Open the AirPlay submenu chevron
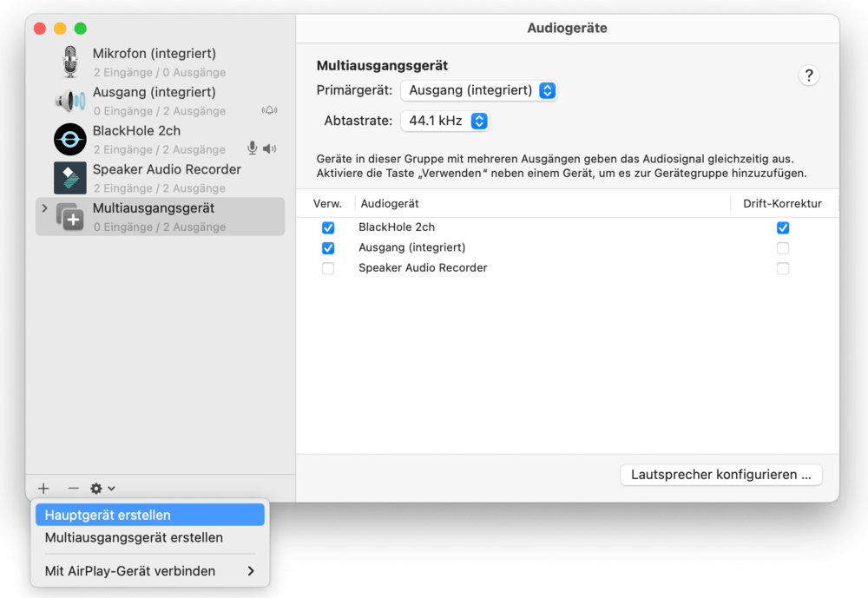 point(252,571)
